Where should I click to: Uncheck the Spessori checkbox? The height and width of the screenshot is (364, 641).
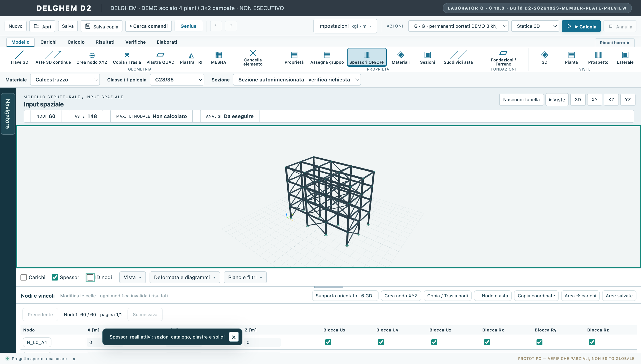tap(55, 277)
